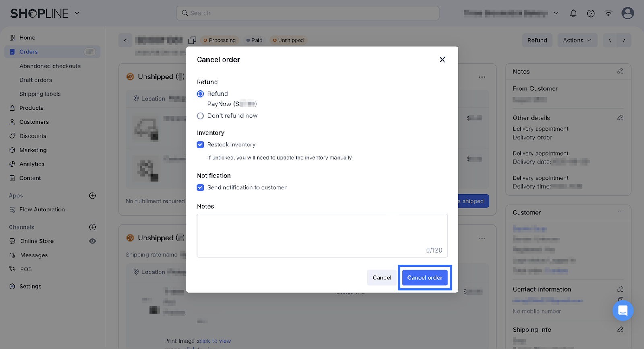Uncheck the Restock inventory checkbox
The height and width of the screenshot is (349, 644).
200,145
